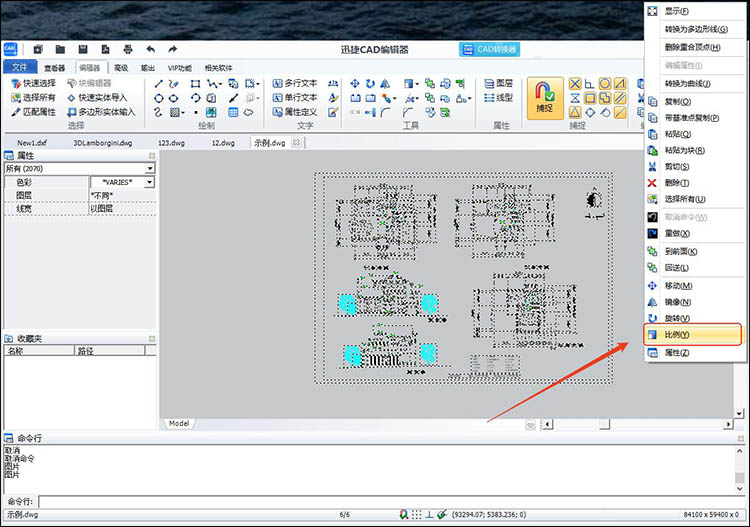
Task: Toggle hourglass snap icon
Action: (x=575, y=99)
